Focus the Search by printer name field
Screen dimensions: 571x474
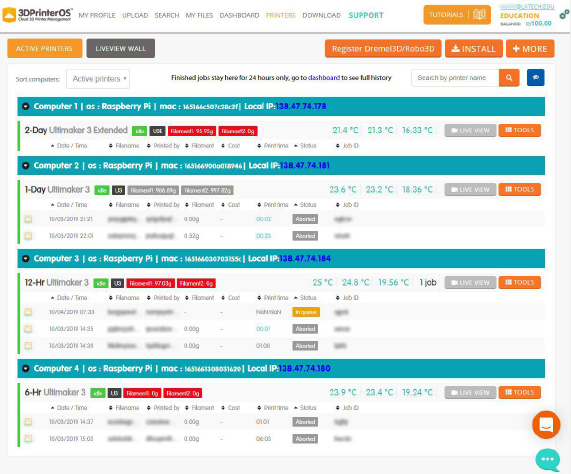455,78
